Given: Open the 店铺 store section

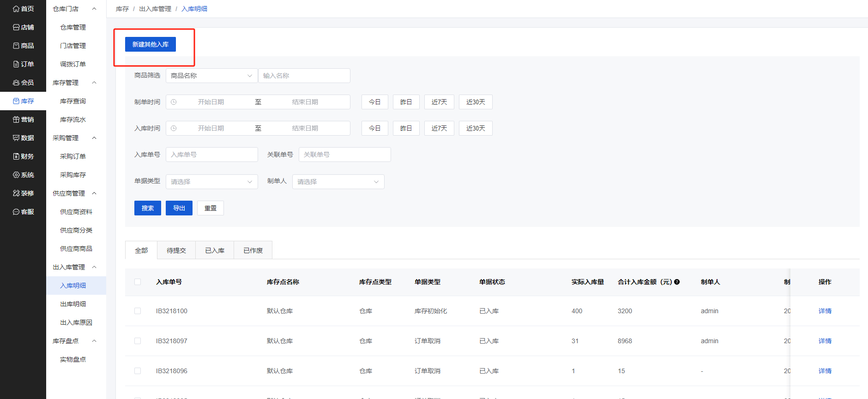Looking at the screenshot, I should (23, 27).
